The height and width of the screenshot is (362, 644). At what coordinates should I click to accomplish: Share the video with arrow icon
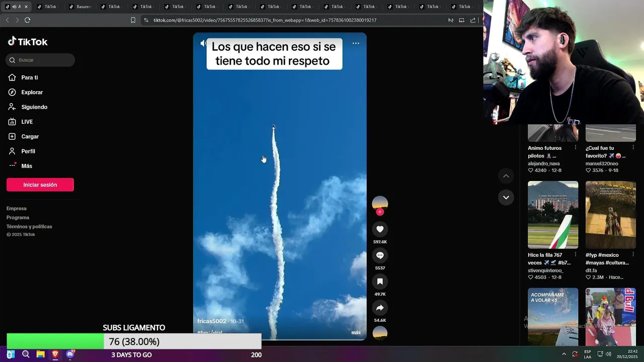(380, 308)
